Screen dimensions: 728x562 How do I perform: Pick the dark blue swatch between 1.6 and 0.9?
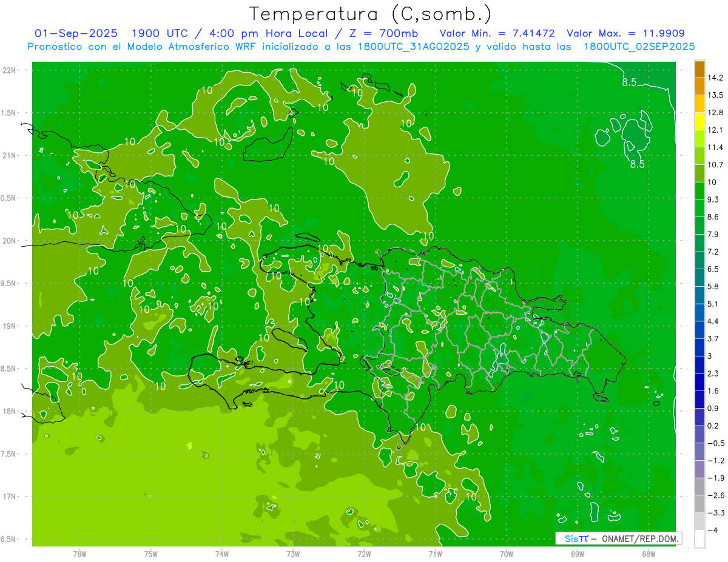699,400
